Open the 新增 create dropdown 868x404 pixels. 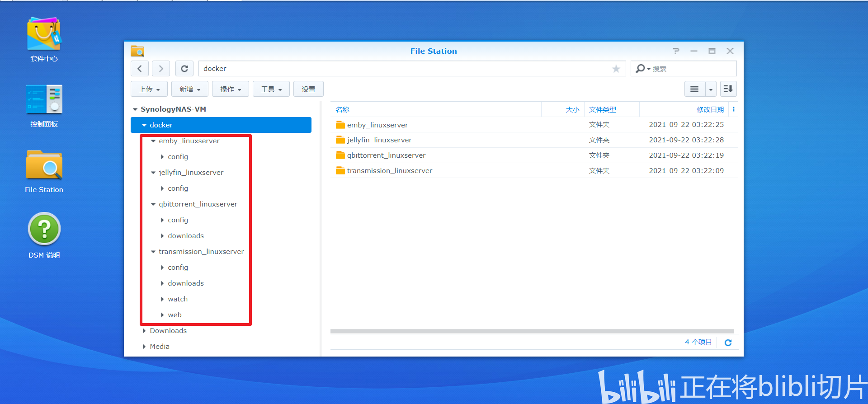[190, 89]
